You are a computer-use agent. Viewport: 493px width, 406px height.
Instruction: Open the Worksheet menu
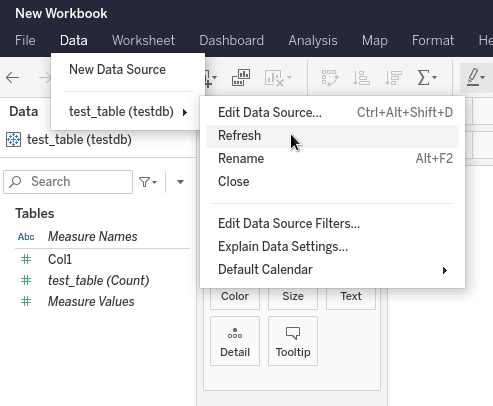pyautogui.click(x=143, y=40)
